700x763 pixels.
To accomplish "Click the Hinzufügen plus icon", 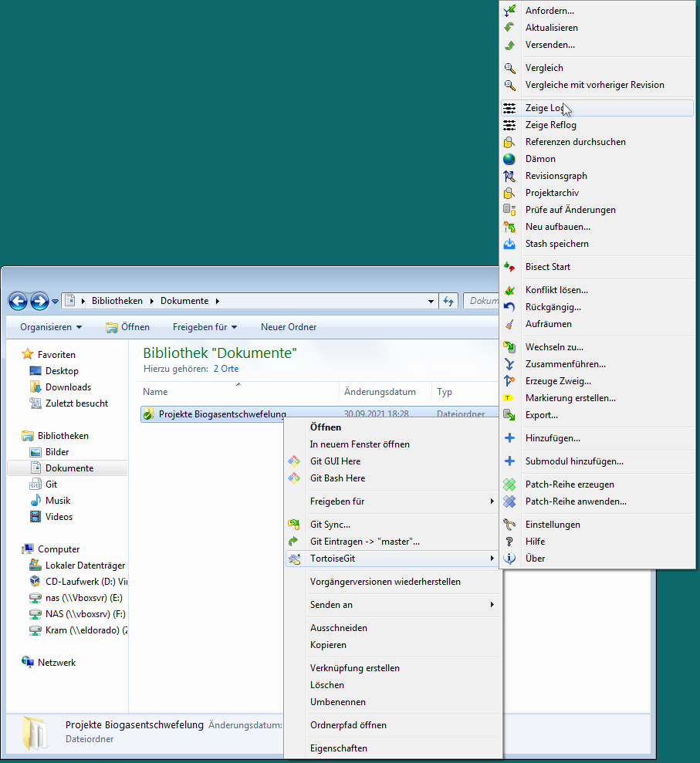I will (509, 438).
